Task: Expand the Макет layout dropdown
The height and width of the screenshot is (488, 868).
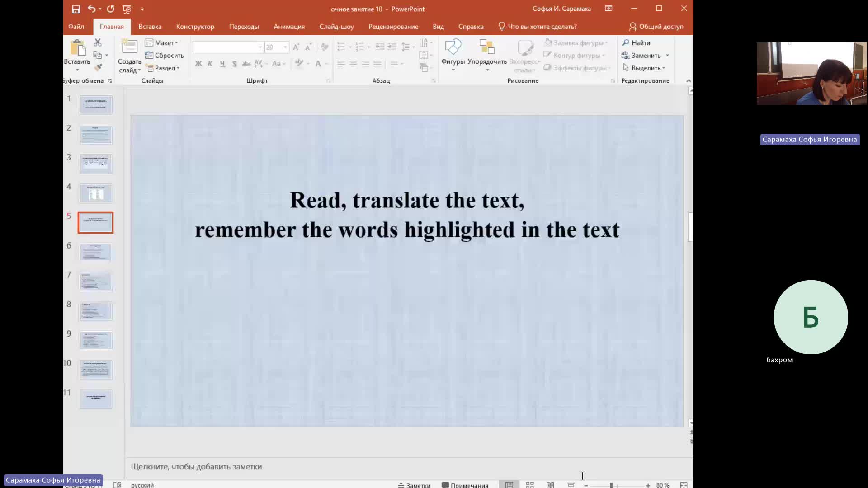Action: tap(162, 43)
